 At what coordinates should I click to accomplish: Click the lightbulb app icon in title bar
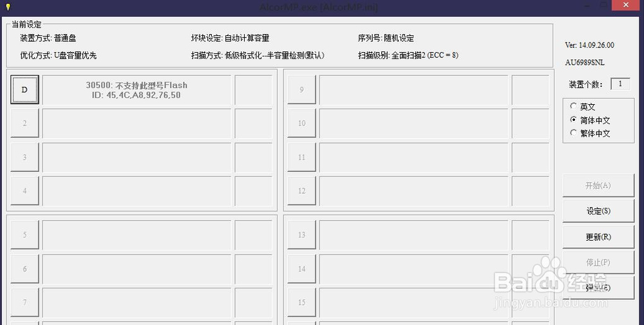(8, 6)
